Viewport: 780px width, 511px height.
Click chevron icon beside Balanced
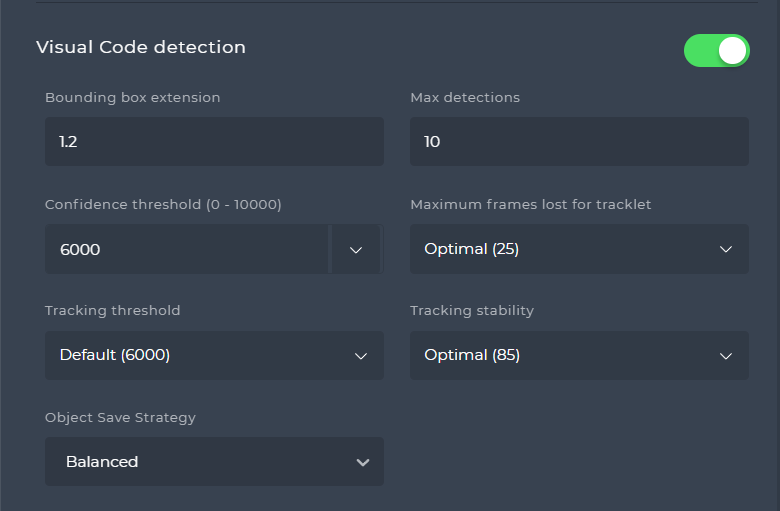[x=363, y=462]
